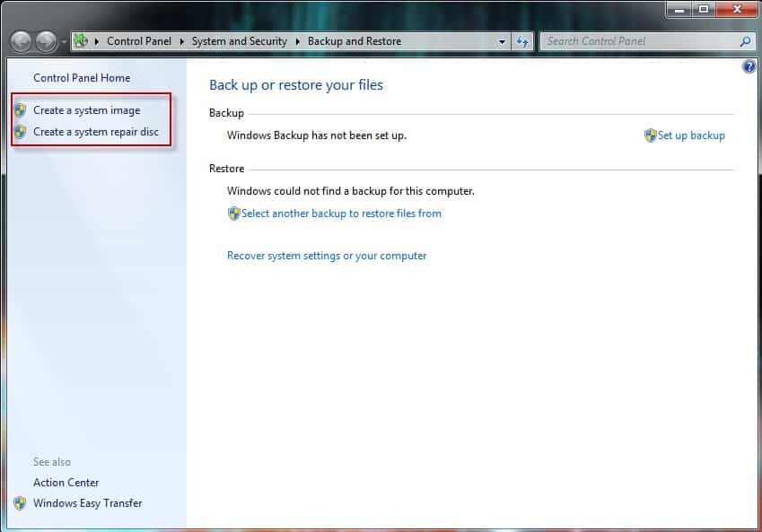Open the recent pages dropdown beside Forward
The height and width of the screenshot is (532, 762).
click(64, 42)
